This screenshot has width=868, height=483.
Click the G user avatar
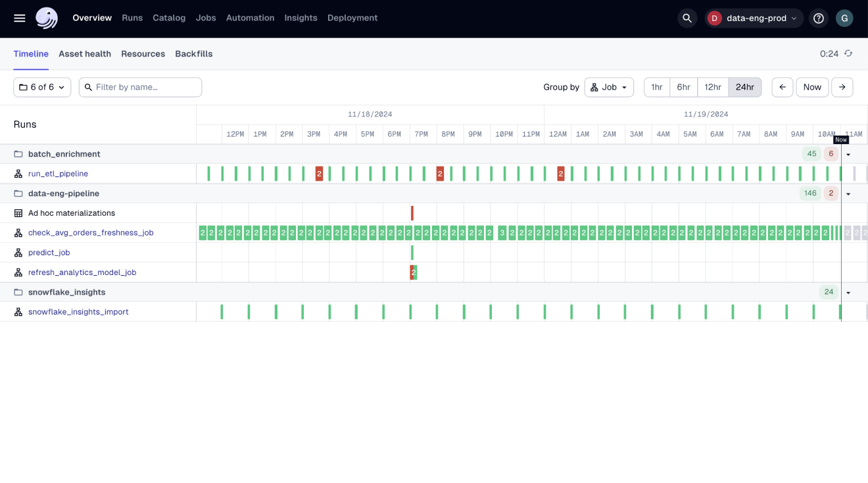pos(844,18)
